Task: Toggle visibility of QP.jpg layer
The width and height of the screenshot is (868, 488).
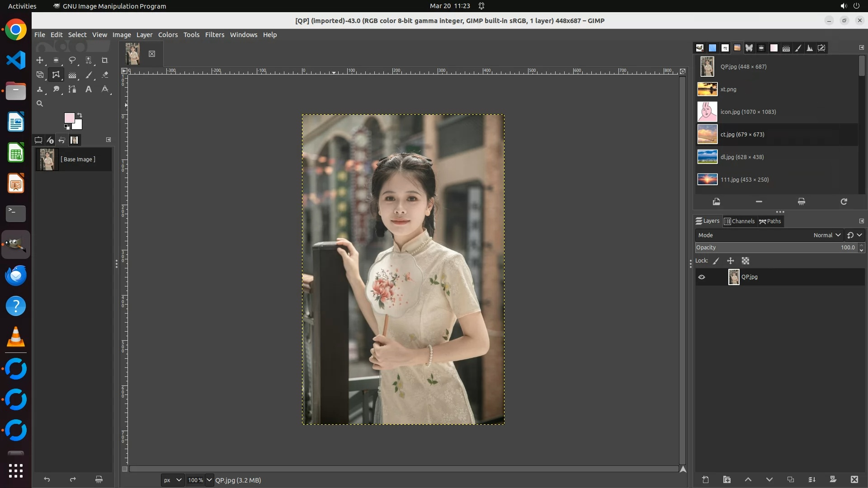Action: tap(702, 277)
